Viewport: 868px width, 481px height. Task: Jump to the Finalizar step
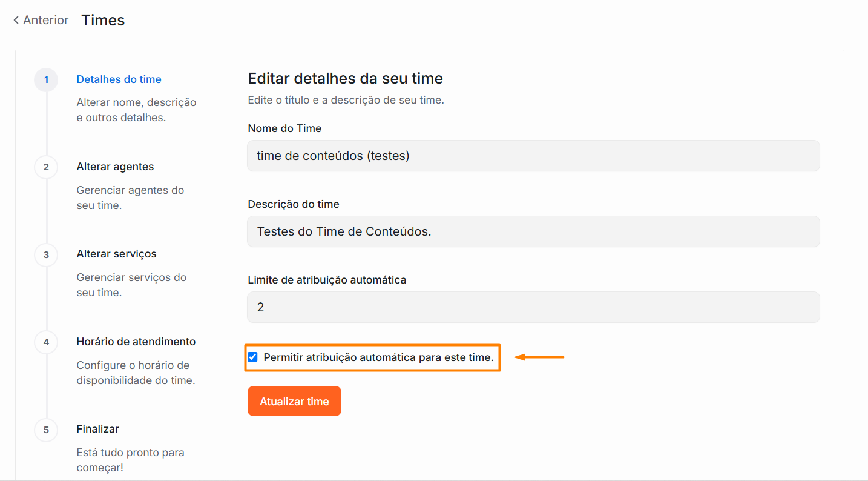pos(98,429)
